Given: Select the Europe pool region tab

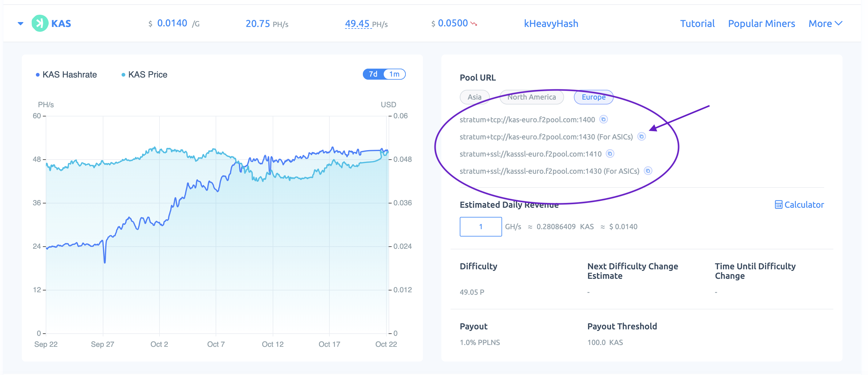Looking at the screenshot, I should (x=593, y=97).
